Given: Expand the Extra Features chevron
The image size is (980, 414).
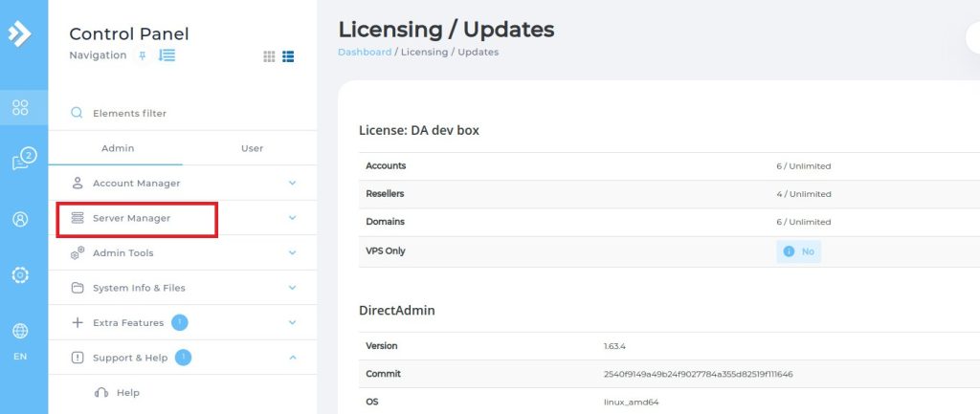Looking at the screenshot, I should click(x=292, y=323).
